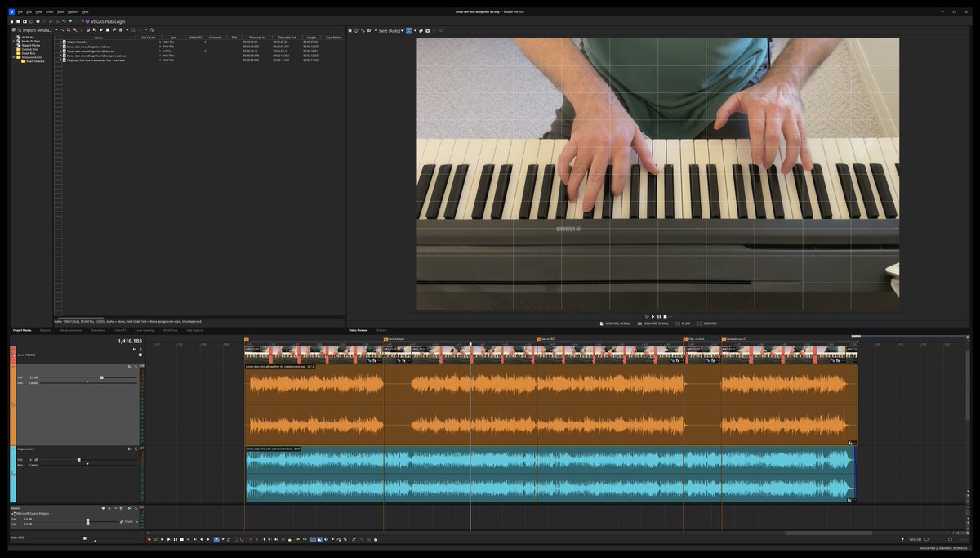This screenshot has width=980, height=558.
Task: Open the overlays dropdown arrow in the preview toolbar
Action: point(415,31)
